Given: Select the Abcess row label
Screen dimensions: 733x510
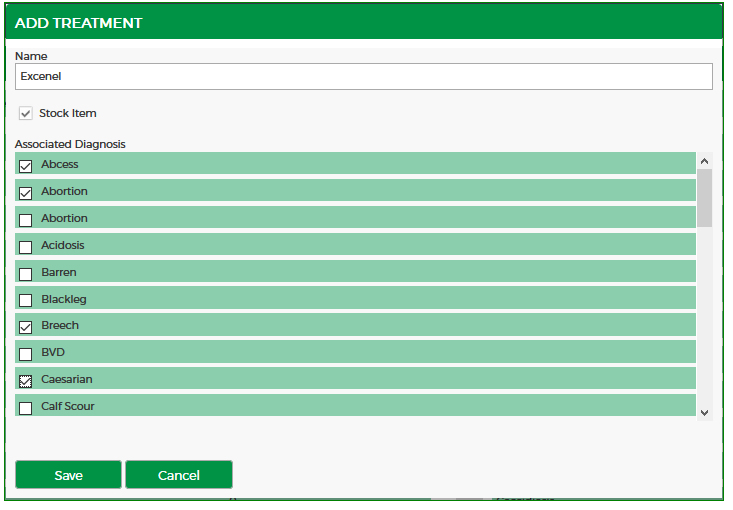Looking at the screenshot, I should (59, 164).
